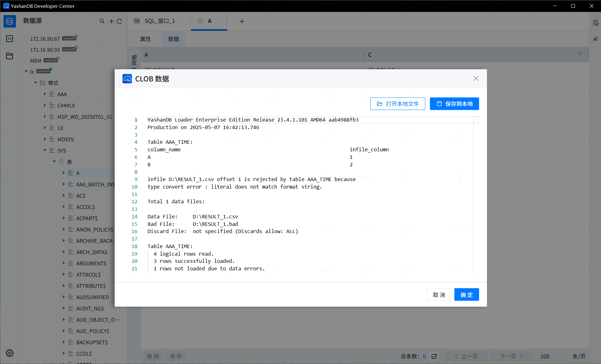Click the data source database icon
Viewport: 601px width, 364px height.
click(10, 21)
